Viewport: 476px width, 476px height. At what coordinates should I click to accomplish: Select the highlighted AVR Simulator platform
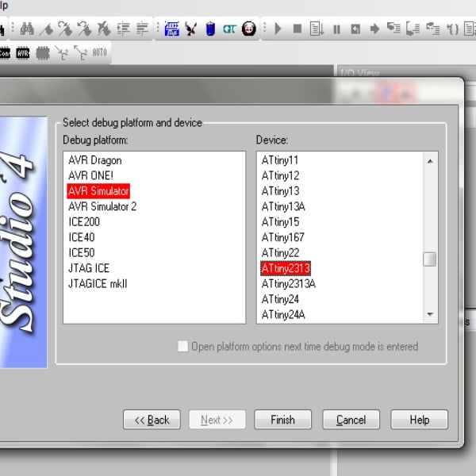click(98, 191)
